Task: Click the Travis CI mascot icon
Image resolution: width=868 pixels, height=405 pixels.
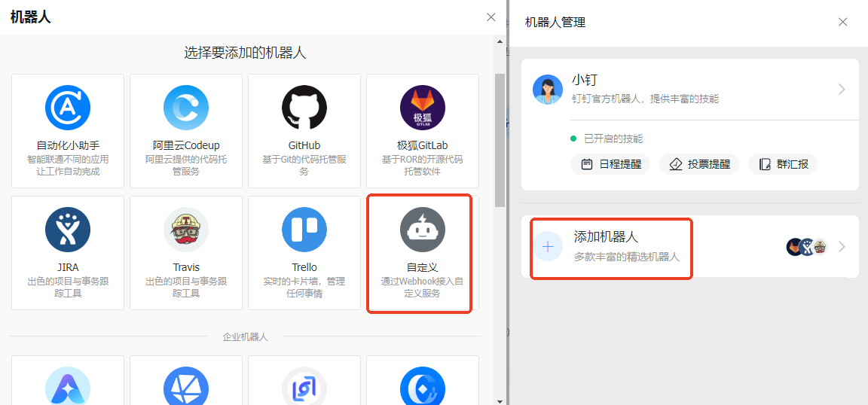Action: pyautogui.click(x=186, y=230)
